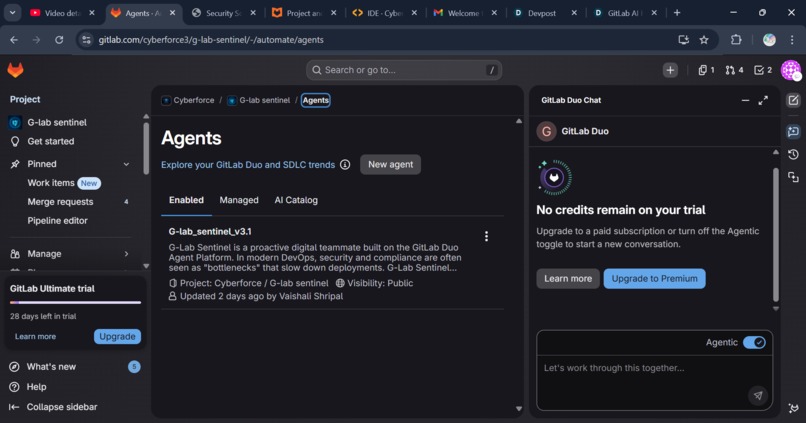Open the browser tab search dropdown
The height and width of the screenshot is (423, 806).
point(12,13)
